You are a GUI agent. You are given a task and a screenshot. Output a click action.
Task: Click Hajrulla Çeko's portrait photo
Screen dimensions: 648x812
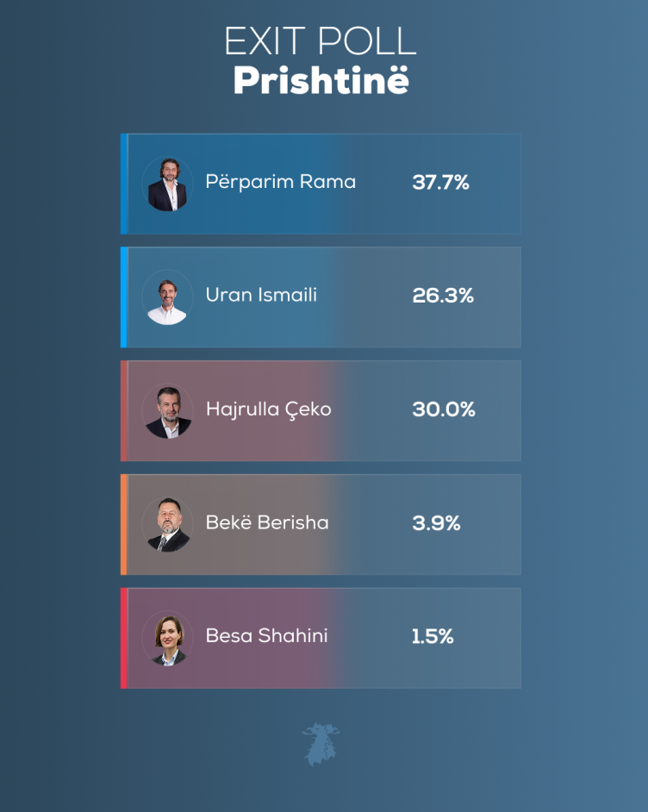pyautogui.click(x=167, y=411)
